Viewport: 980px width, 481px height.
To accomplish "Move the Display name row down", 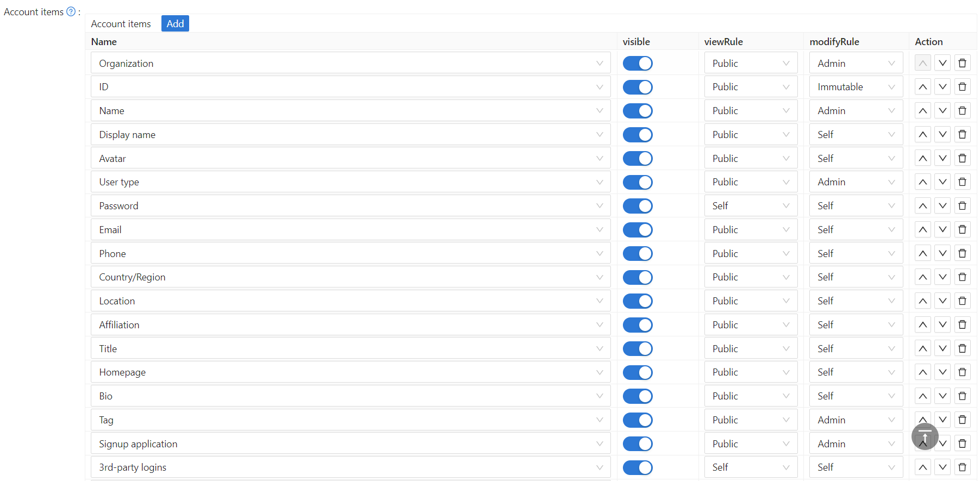I will pyautogui.click(x=942, y=135).
